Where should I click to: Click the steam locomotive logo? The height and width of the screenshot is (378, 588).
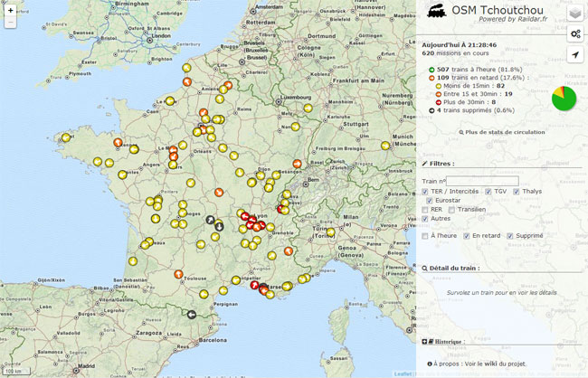[x=434, y=13]
